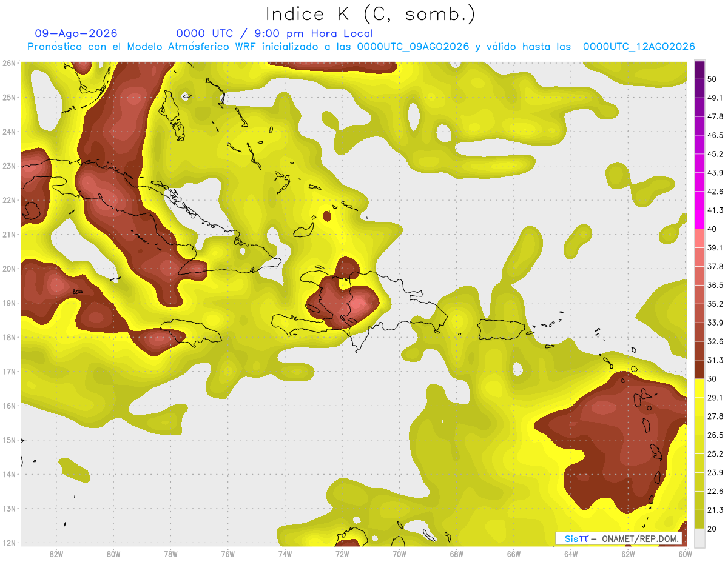Image resolution: width=728 pixels, height=562 pixels.
Task: Click the '23.9' color scale label
Action: click(715, 473)
